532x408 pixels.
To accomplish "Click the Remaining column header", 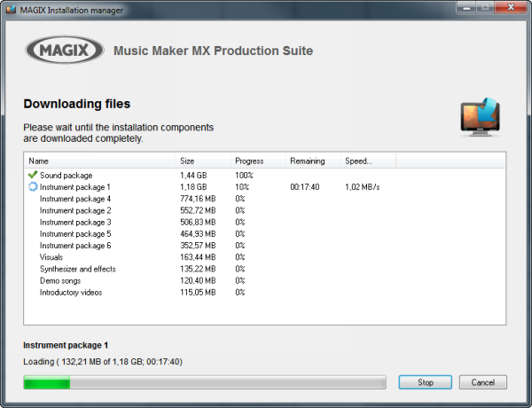I will (x=307, y=161).
